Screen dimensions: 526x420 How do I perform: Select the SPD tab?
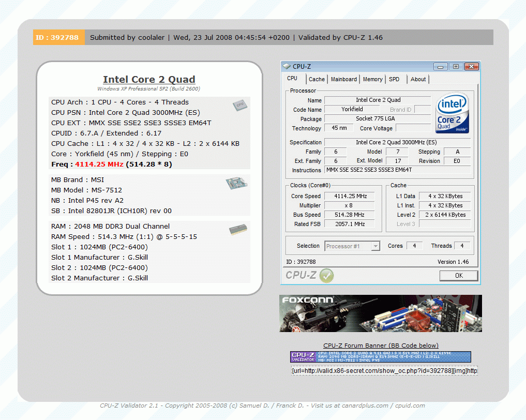click(x=394, y=79)
